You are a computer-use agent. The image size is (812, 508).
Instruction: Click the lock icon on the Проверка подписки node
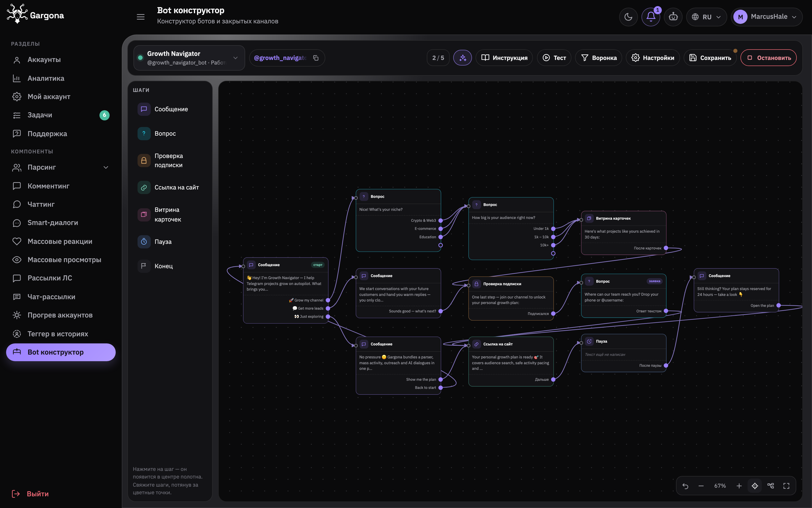476,284
